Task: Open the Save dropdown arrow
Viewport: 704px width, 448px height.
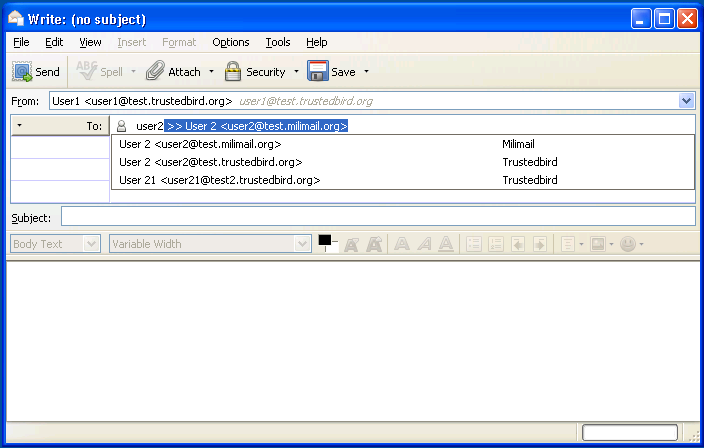Action: coord(366,72)
